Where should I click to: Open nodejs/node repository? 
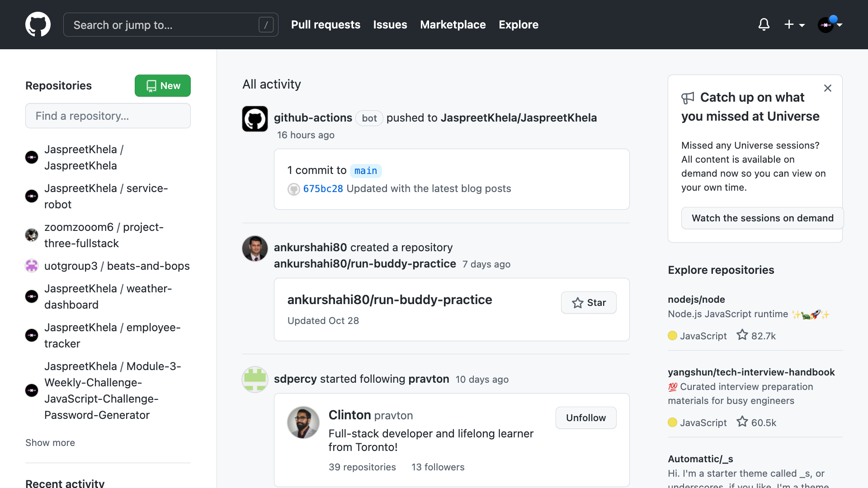coord(696,300)
